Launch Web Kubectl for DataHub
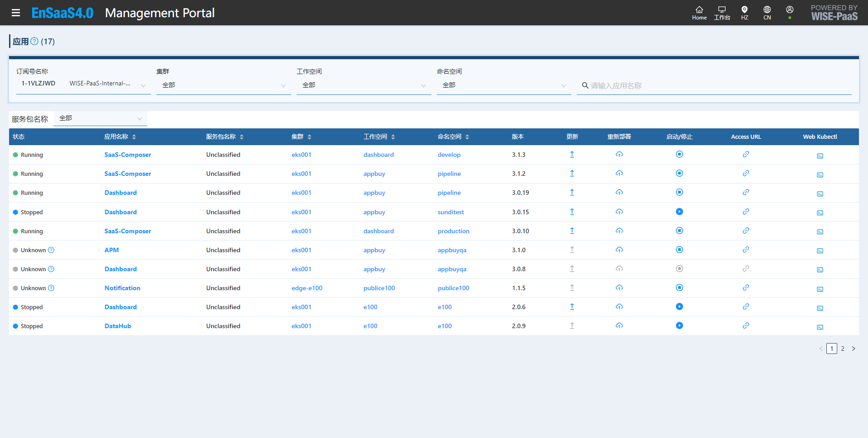 [x=820, y=327]
